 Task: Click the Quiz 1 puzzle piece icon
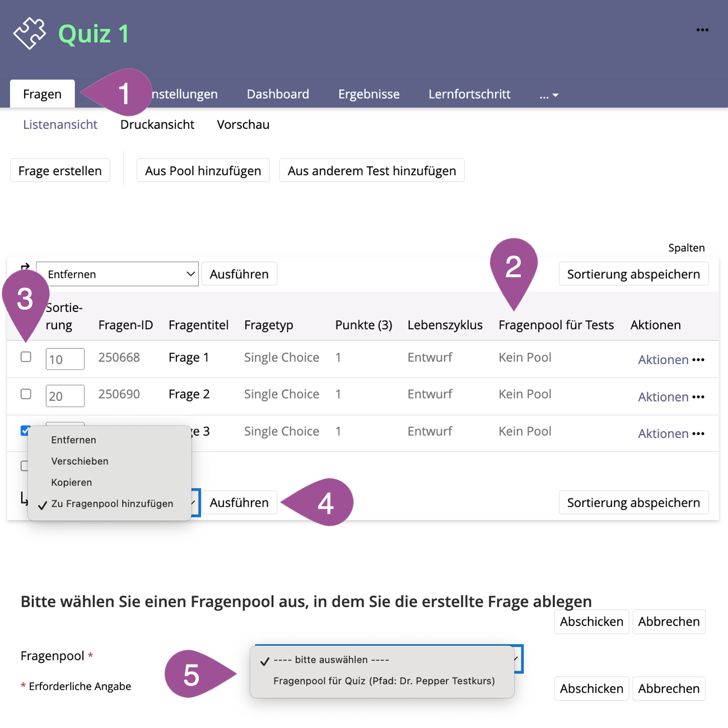[x=30, y=34]
